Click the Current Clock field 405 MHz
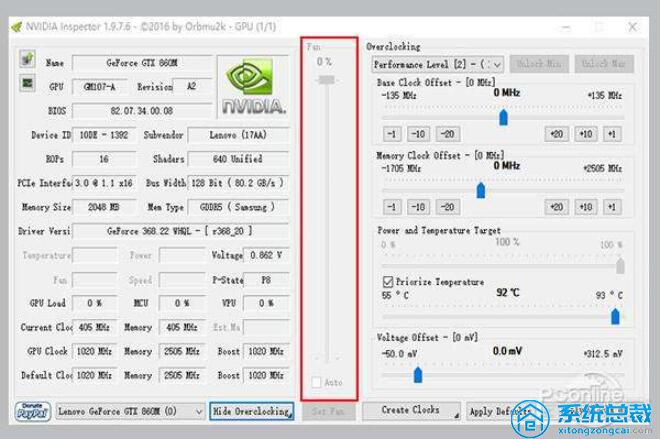This screenshot has width=661, height=439. pyautogui.click(x=94, y=328)
